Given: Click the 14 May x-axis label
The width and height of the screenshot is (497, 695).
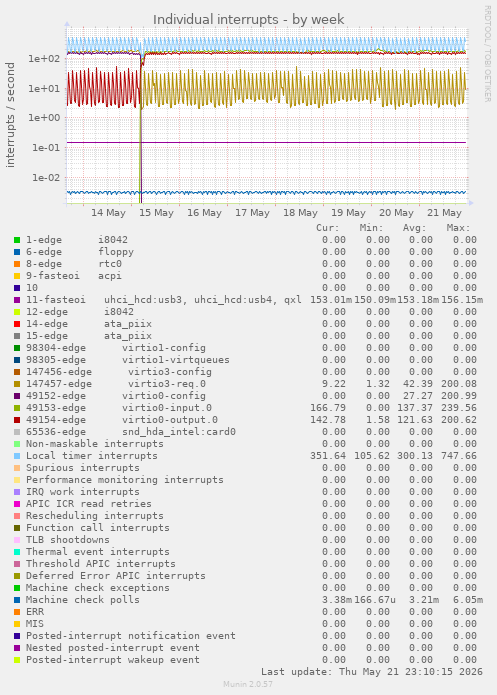Looking at the screenshot, I should click(108, 213).
